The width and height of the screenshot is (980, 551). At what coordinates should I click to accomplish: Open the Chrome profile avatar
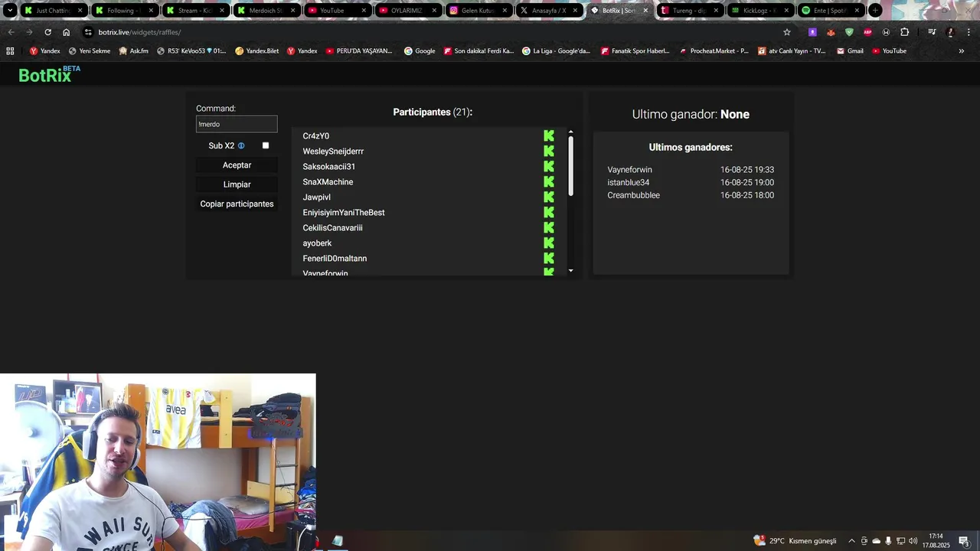click(x=950, y=32)
